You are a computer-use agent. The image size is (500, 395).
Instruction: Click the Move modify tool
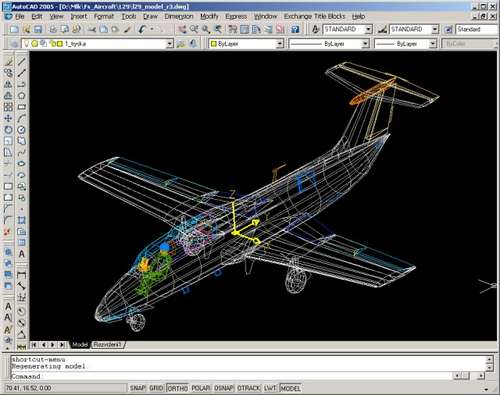point(8,118)
